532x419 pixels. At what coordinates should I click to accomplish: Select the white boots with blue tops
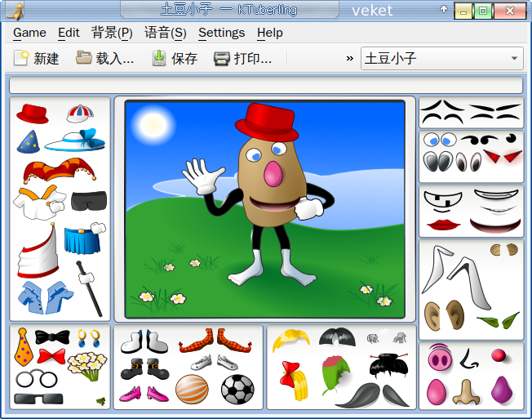(144, 341)
